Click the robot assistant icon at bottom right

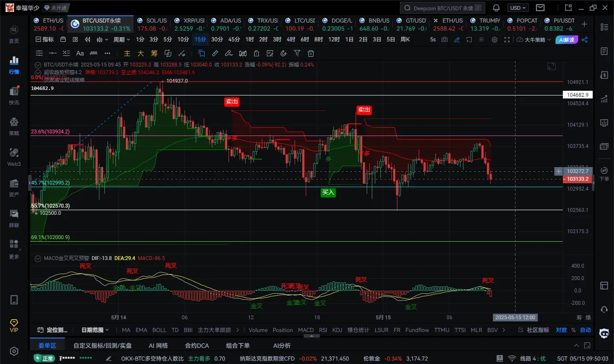tap(604, 333)
